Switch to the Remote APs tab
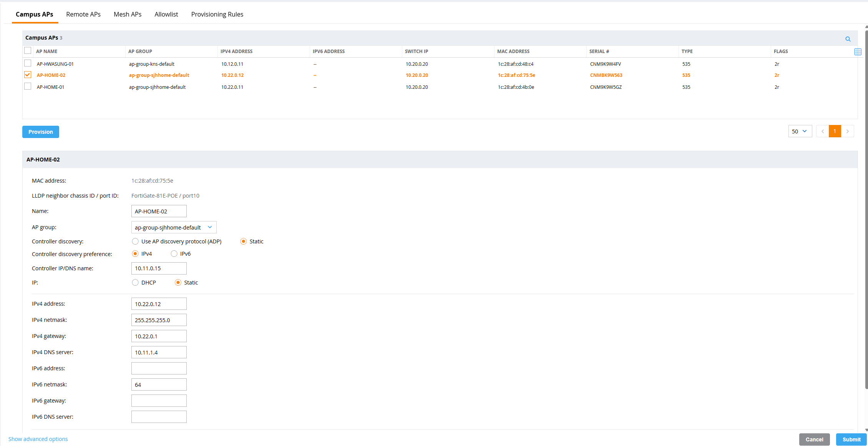The width and height of the screenshot is (868, 446). click(x=83, y=14)
